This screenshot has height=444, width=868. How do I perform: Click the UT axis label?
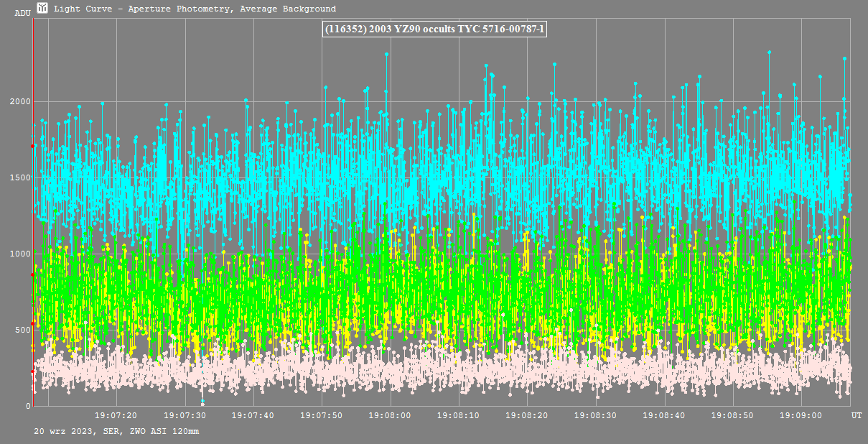click(857, 416)
